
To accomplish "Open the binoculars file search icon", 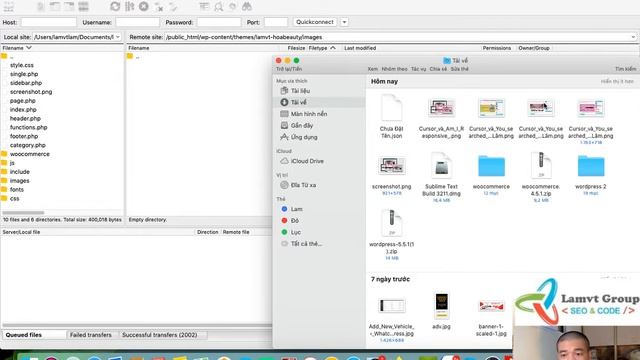I will tap(247, 7).
